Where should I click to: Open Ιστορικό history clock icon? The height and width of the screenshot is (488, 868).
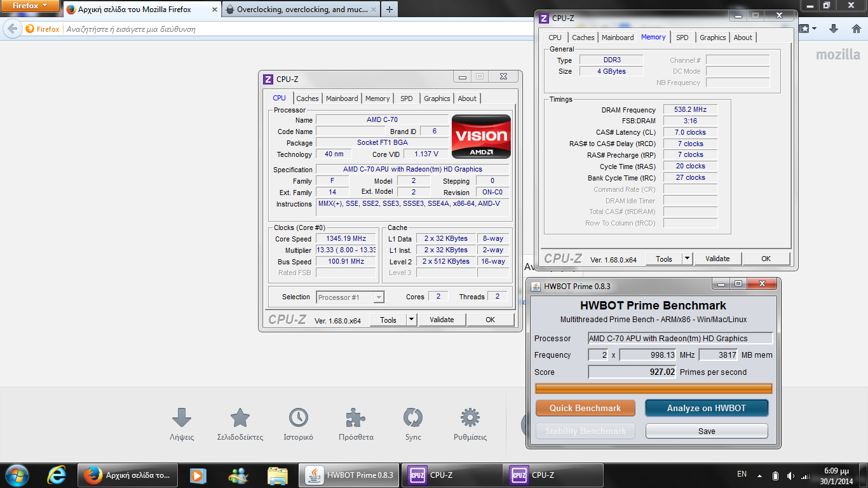pos(298,417)
